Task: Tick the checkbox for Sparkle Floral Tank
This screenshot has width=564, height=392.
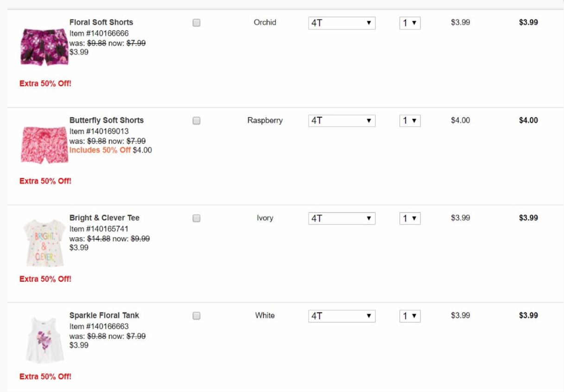Action: coord(196,316)
